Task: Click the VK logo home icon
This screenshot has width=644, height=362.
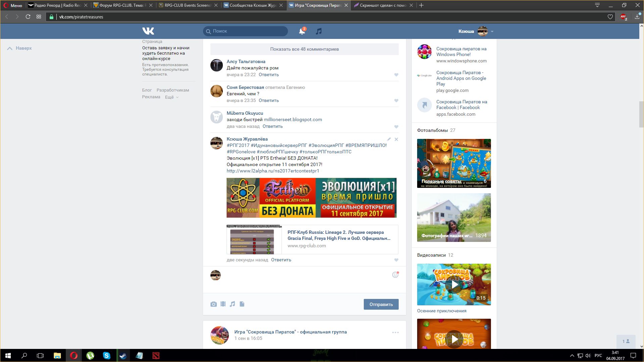Action: (x=148, y=31)
